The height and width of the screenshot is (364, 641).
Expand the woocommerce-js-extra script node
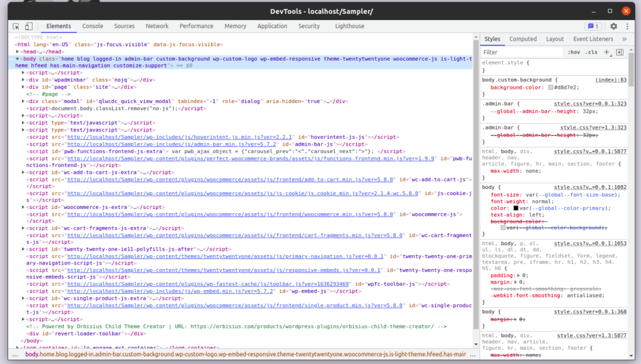(x=23, y=207)
